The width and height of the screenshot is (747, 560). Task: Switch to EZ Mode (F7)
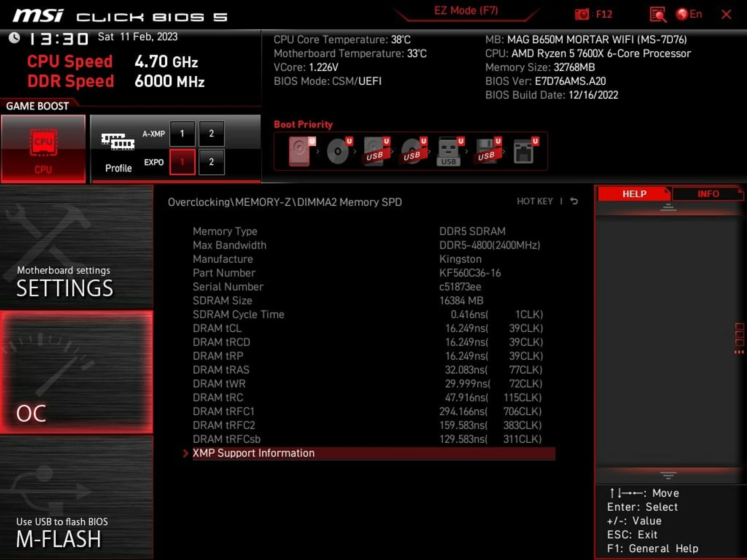click(466, 10)
